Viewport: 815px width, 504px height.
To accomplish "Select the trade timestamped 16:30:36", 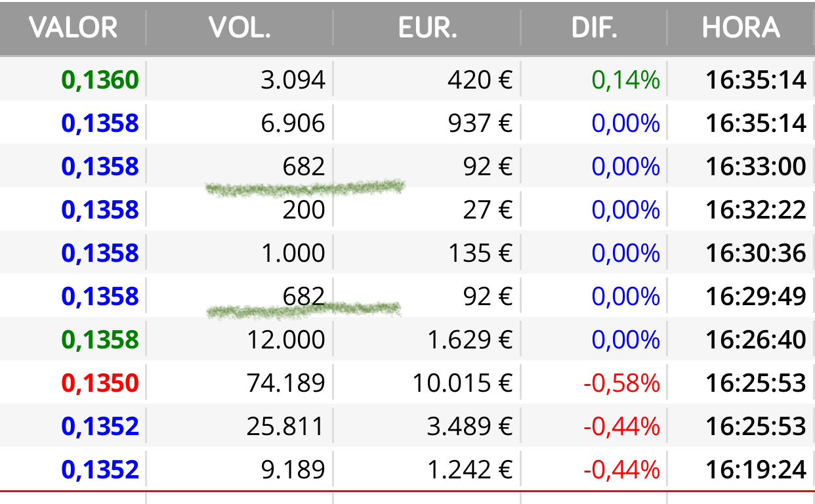I will [407, 253].
